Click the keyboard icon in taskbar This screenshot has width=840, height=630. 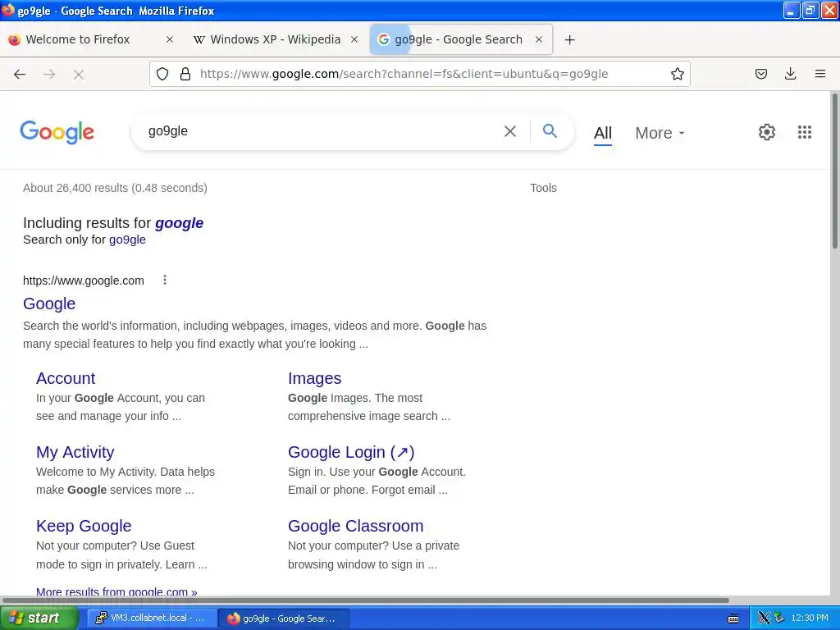point(733,619)
